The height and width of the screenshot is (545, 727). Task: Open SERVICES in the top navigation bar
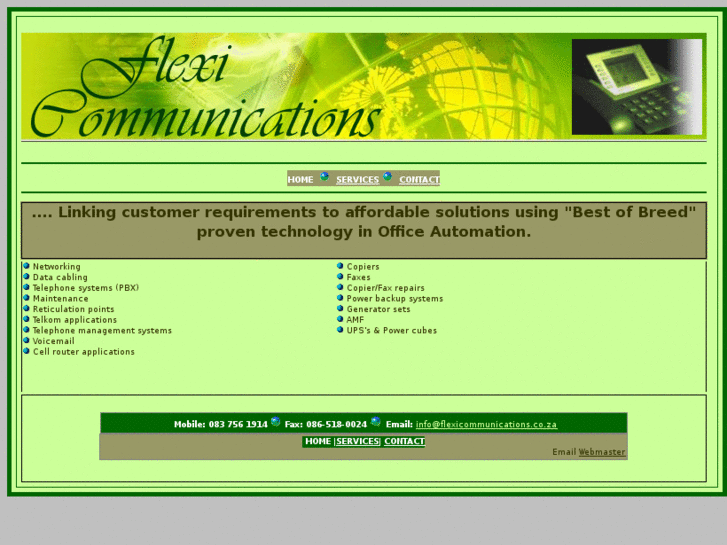357,180
